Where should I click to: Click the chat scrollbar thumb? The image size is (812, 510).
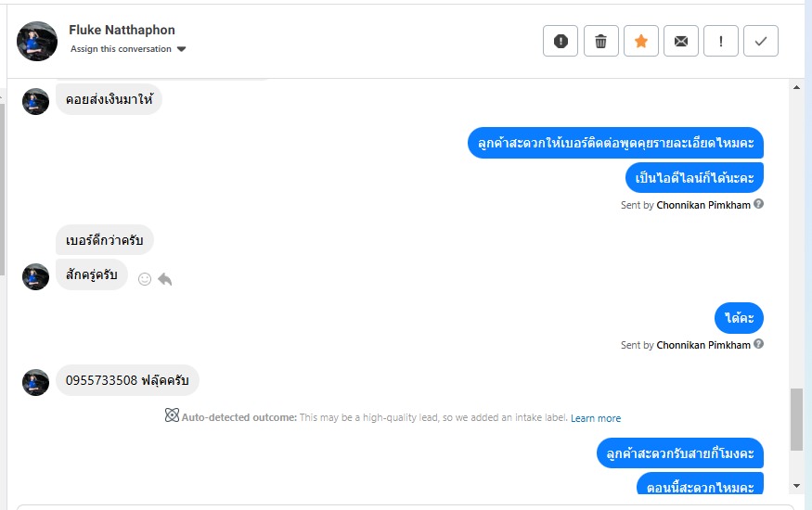coord(796,419)
